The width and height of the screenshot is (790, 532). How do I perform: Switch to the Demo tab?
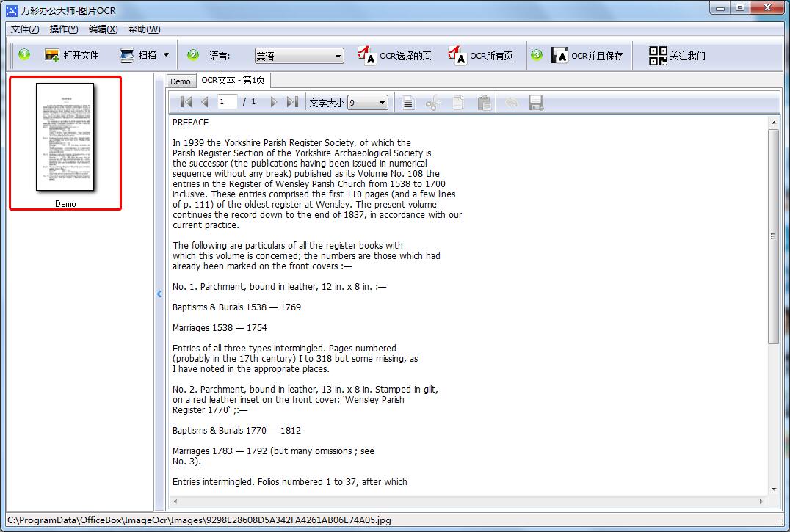click(x=181, y=81)
